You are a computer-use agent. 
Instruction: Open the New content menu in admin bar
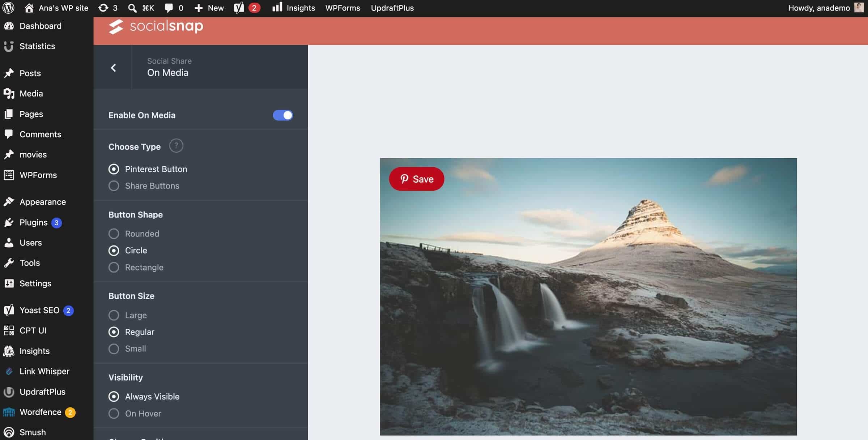(x=209, y=8)
